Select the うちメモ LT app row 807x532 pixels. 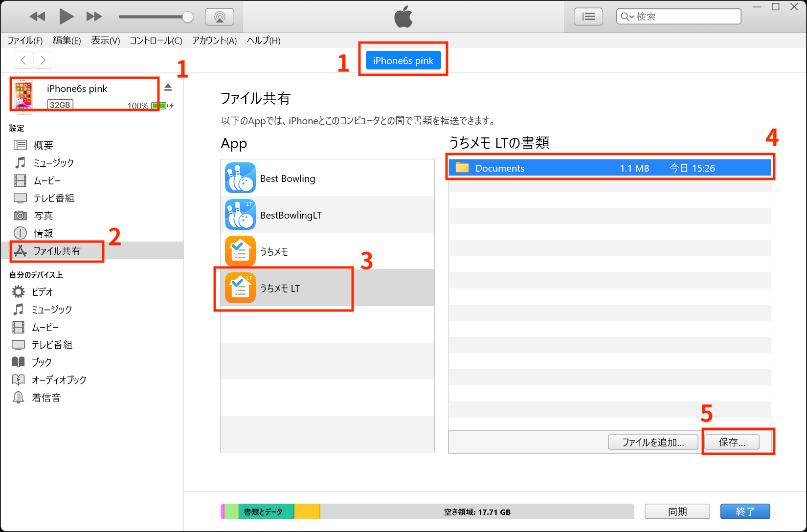tap(327, 288)
